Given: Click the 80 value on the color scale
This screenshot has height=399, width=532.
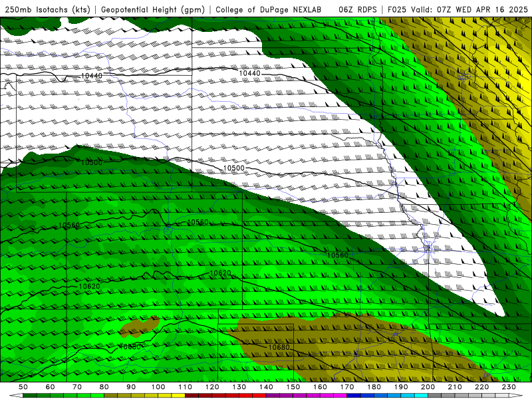Looking at the screenshot, I should (x=104, y=387).
